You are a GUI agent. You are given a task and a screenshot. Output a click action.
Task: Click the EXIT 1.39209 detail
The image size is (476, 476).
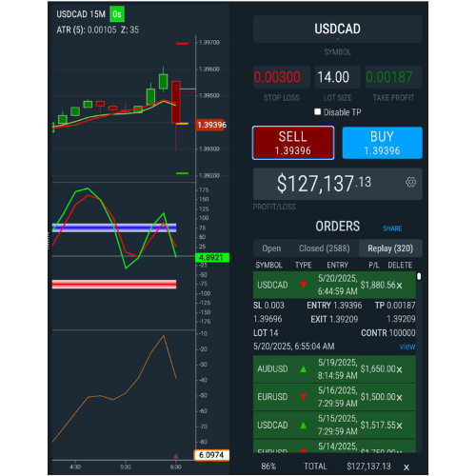334,319
